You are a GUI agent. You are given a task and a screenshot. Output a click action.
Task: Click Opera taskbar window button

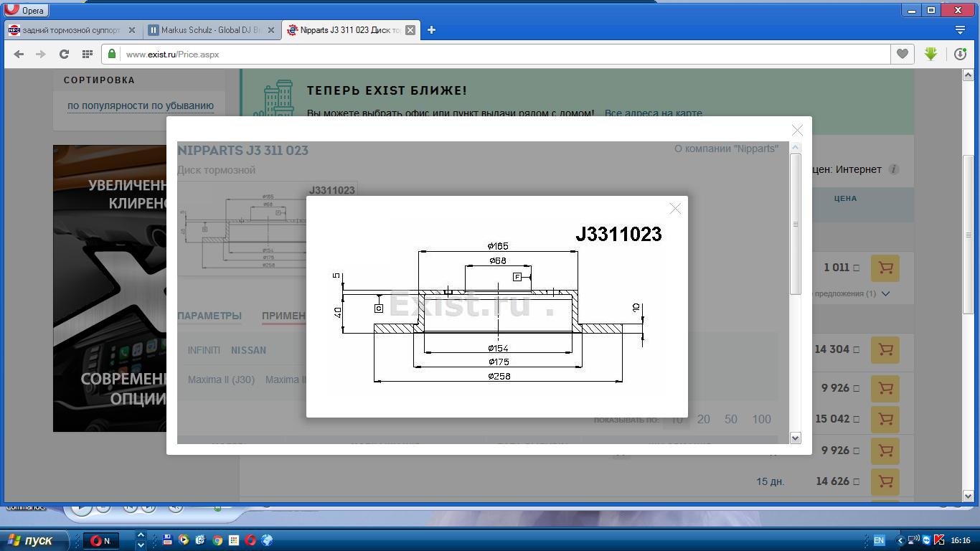pos(101,540)
